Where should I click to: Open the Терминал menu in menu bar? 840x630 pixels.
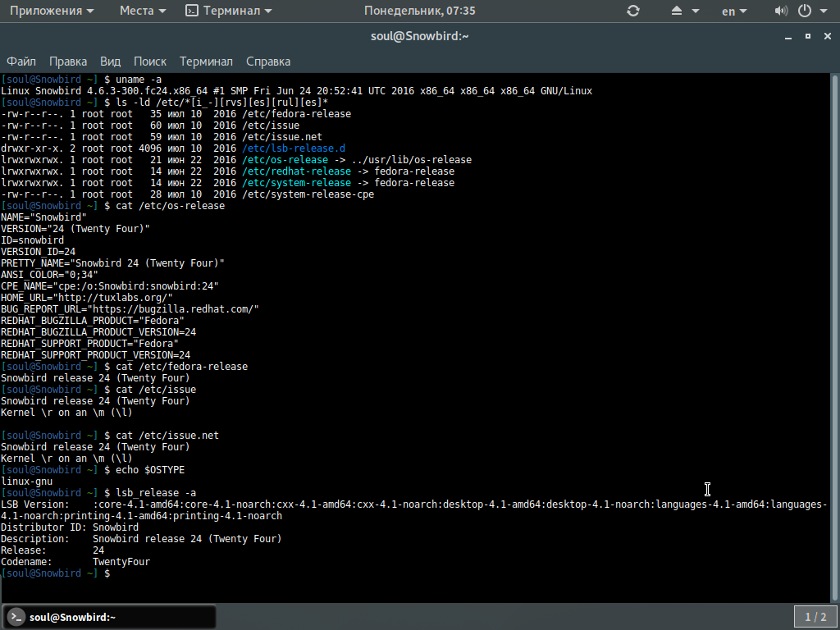(x=206, y=62)
